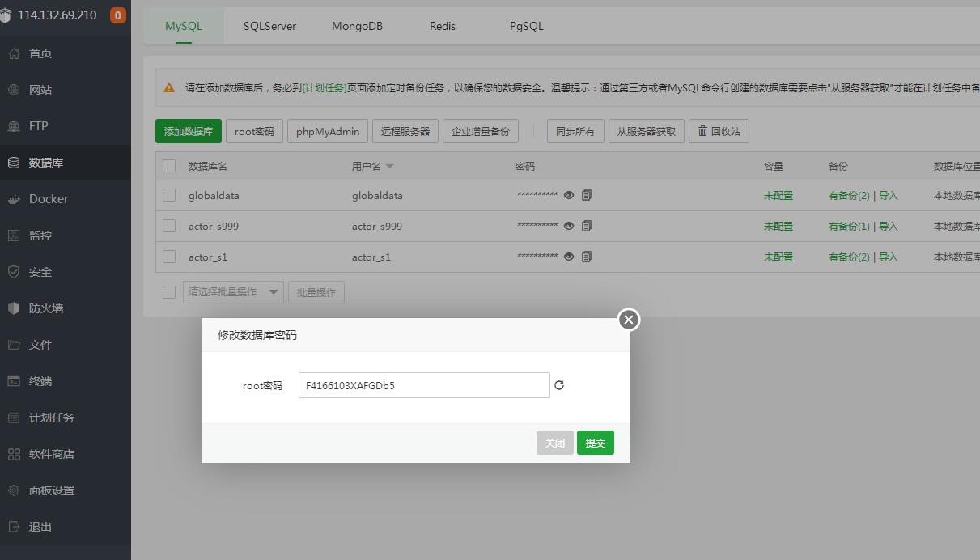Switch to the MongoDB tab
The image size is (980, 560).
click(357, 26)
